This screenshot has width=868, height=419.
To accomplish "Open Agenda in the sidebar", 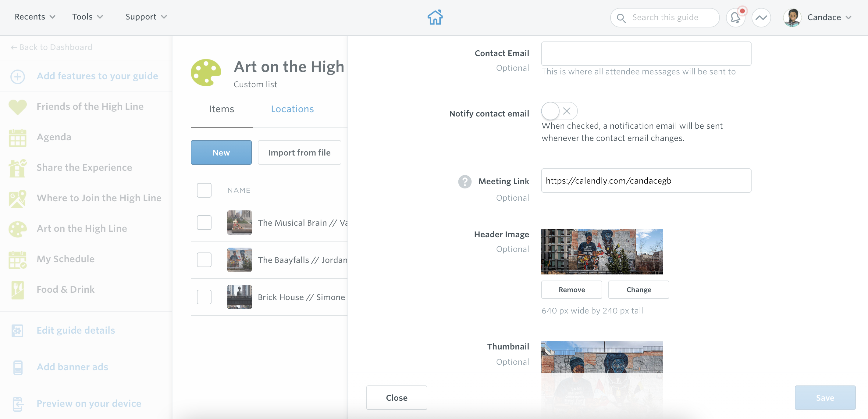I will click(54, 137).
